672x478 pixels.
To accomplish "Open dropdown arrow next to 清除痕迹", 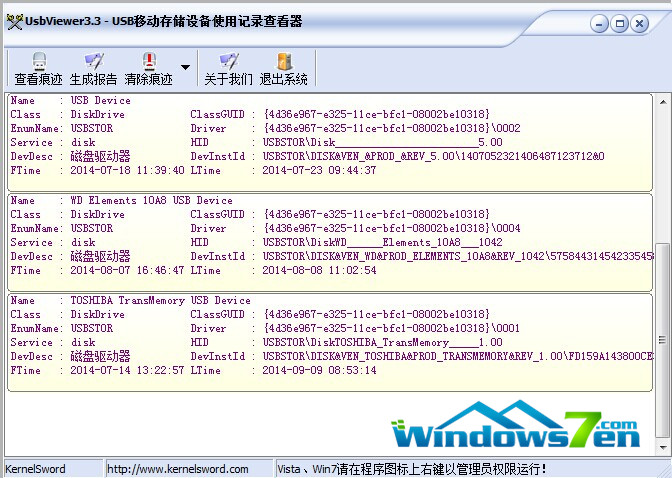I will click(186, 68).
